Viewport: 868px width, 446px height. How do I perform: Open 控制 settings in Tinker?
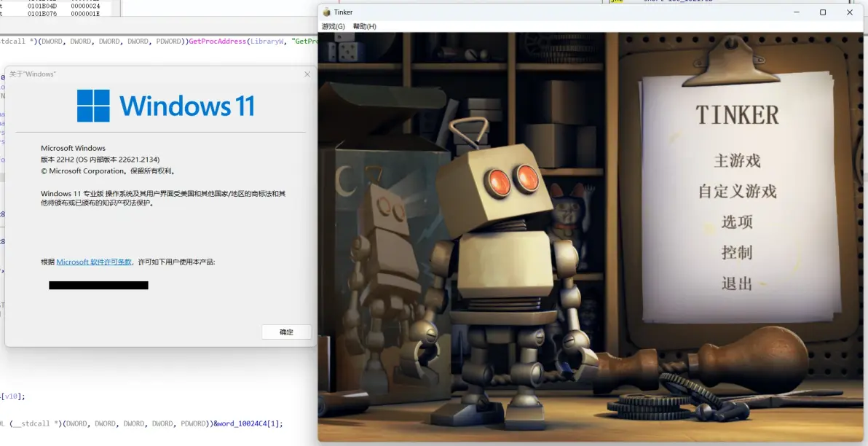(737, 252)
